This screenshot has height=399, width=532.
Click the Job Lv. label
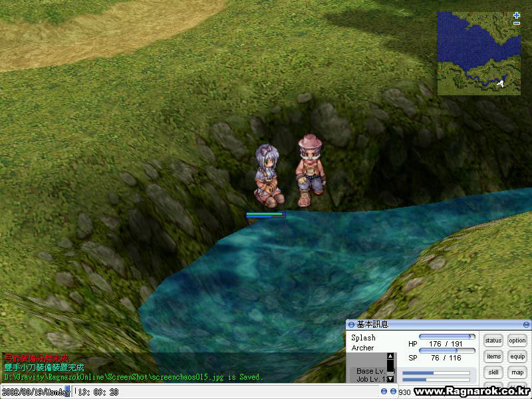[x=370, y=379]
